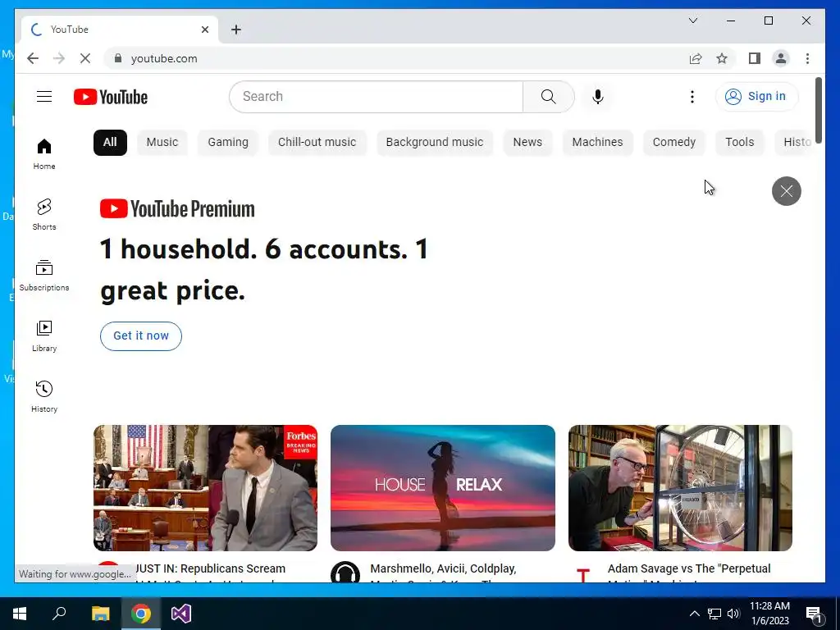Screen dimensions: 840x630
Task: Open a new Chrome tab
Action: pyautogui.click(x=236, y=30)
